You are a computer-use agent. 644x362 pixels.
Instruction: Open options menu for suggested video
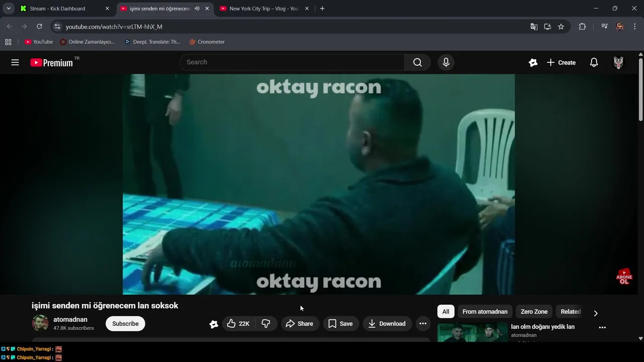click(x=602, y=327)
